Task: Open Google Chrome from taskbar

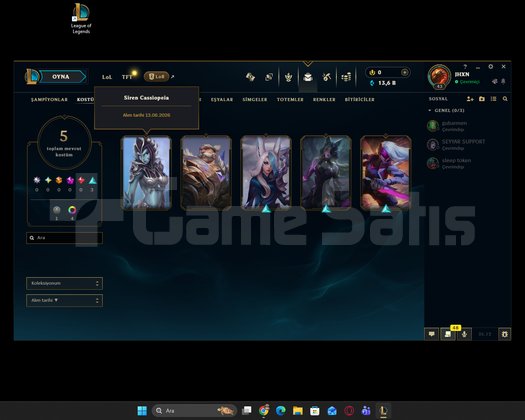Action: pyautogui.click(x=264, y=411)
